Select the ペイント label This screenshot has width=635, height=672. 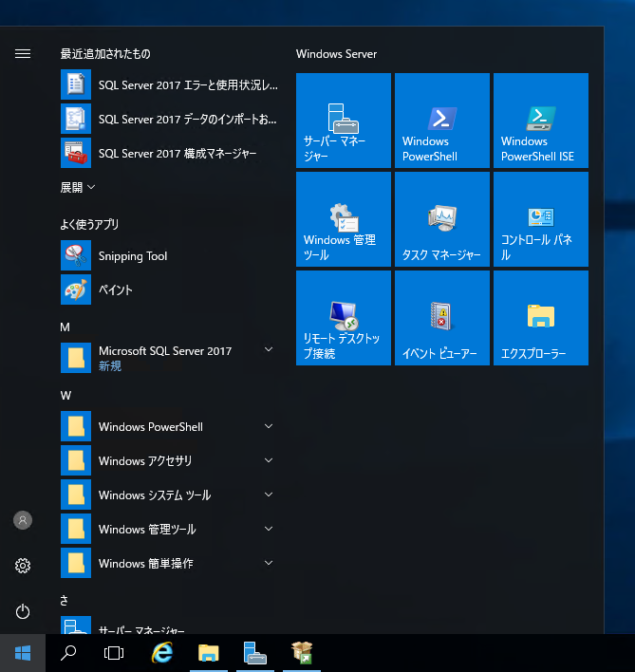(115, 290)
